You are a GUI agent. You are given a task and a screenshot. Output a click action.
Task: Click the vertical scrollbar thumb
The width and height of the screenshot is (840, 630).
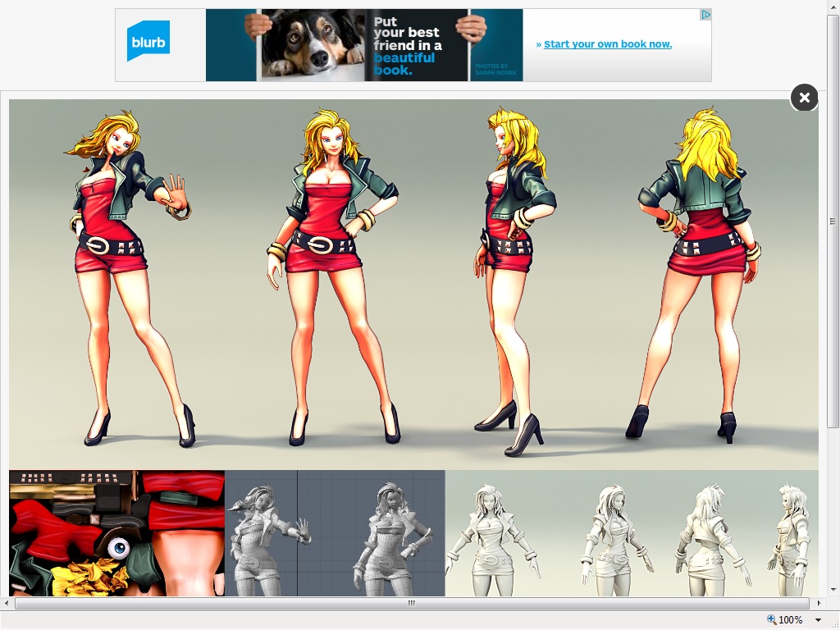point(833,221)
